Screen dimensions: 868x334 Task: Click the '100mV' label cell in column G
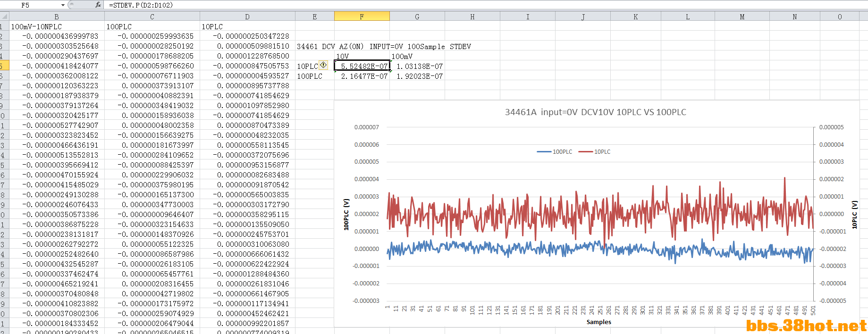[417, 56]
